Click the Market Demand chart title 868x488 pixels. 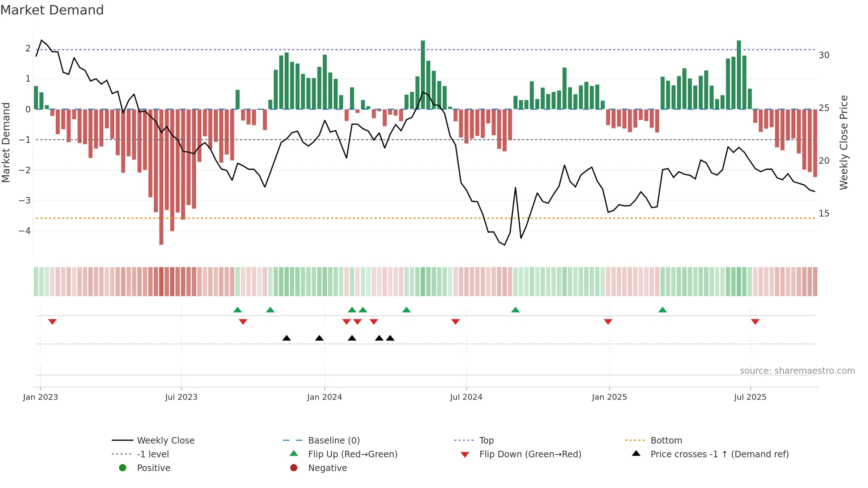[x=52, y=10]
